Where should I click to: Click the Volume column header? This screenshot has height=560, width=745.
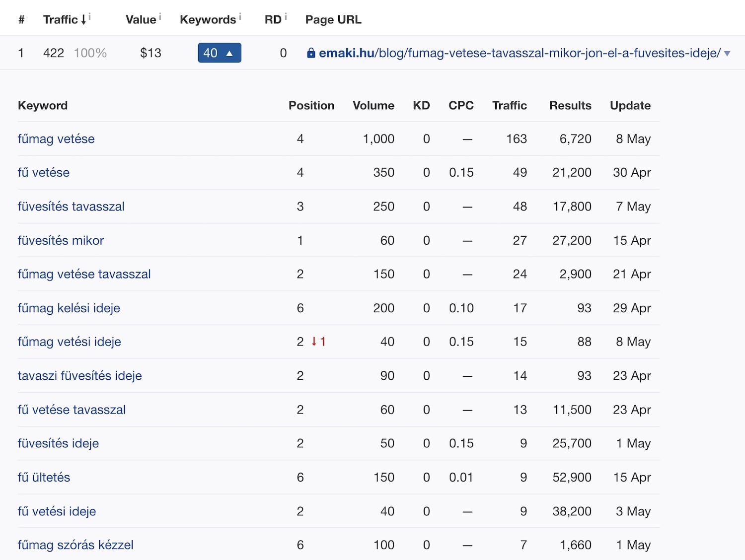[373, 106]
